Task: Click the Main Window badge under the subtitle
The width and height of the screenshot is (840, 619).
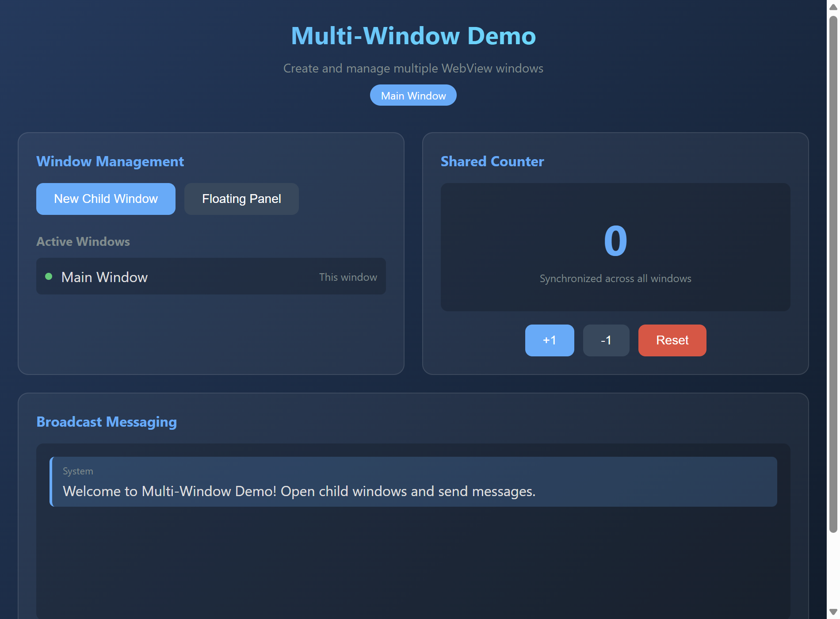Action: point(413,96)
